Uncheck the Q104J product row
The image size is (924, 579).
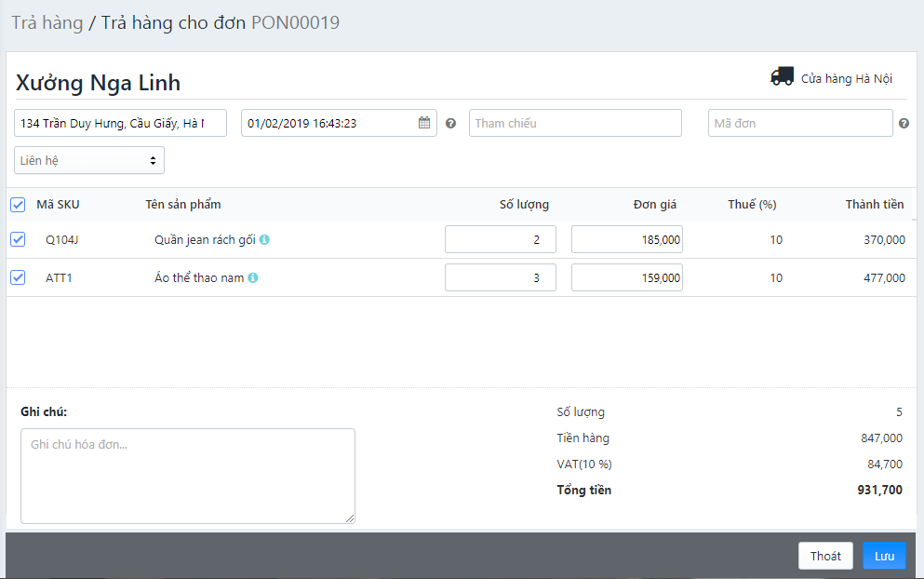coord(18,240)
